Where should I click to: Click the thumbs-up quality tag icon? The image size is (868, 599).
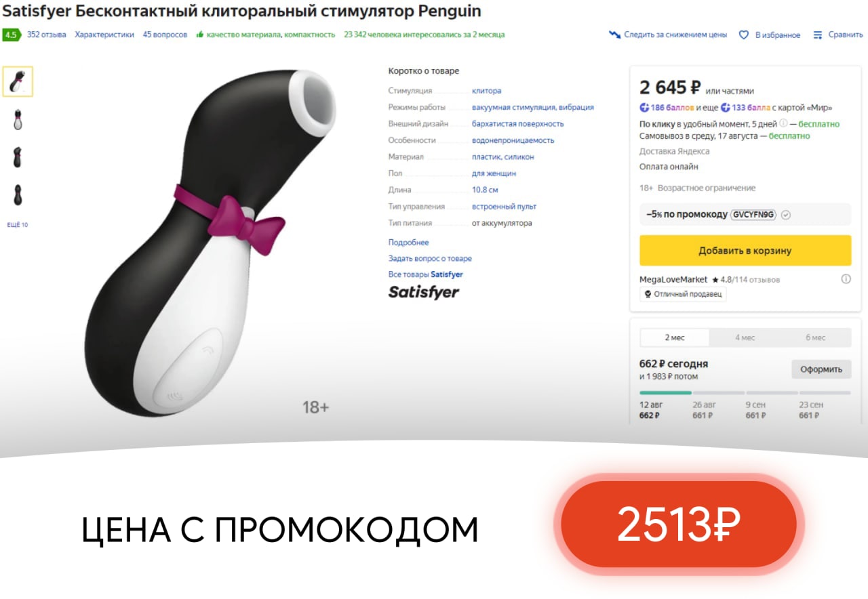point(199,35)
